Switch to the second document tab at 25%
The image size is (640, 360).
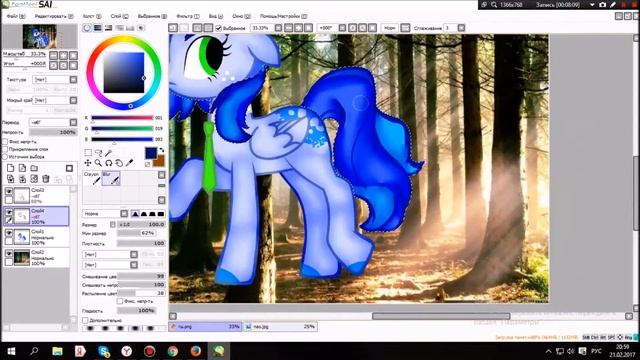pyautogui.click(x=280, y=327)
